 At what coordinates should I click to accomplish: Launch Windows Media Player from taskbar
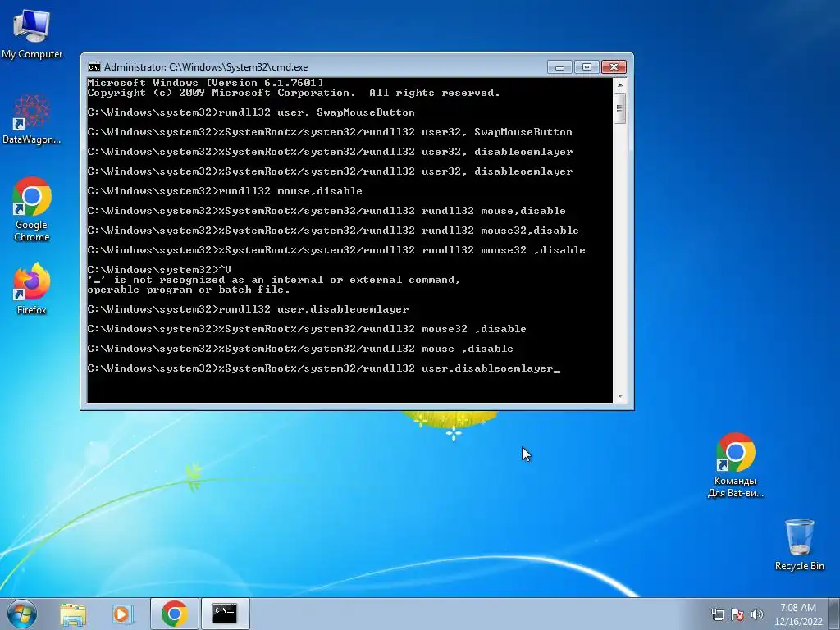pos(122,614)
